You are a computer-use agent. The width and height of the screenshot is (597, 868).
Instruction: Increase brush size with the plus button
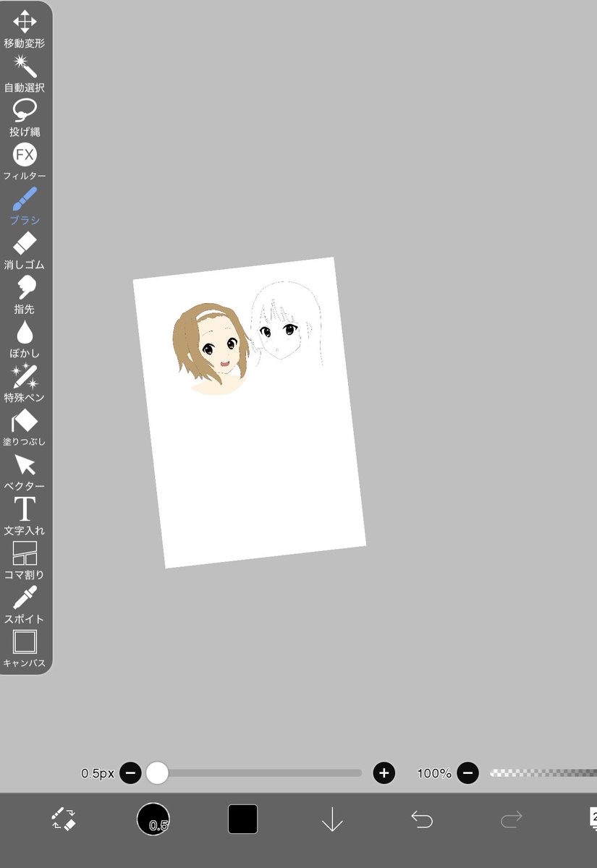(x=384, y=773)
